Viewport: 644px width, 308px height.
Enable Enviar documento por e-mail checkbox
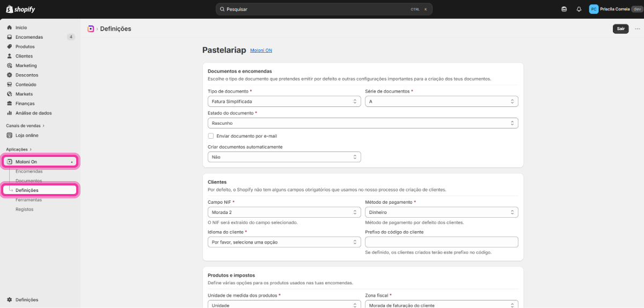[x=211, y=136]
